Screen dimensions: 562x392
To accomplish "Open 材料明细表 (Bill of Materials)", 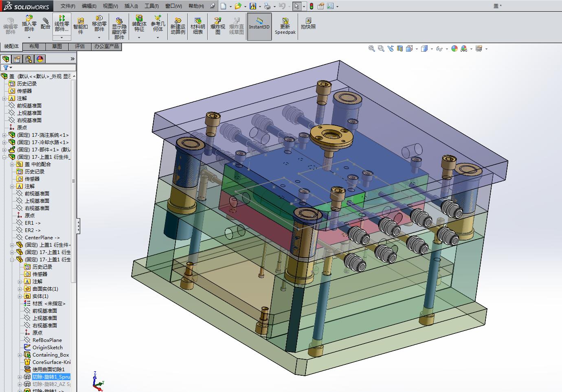I will [198, 26].
